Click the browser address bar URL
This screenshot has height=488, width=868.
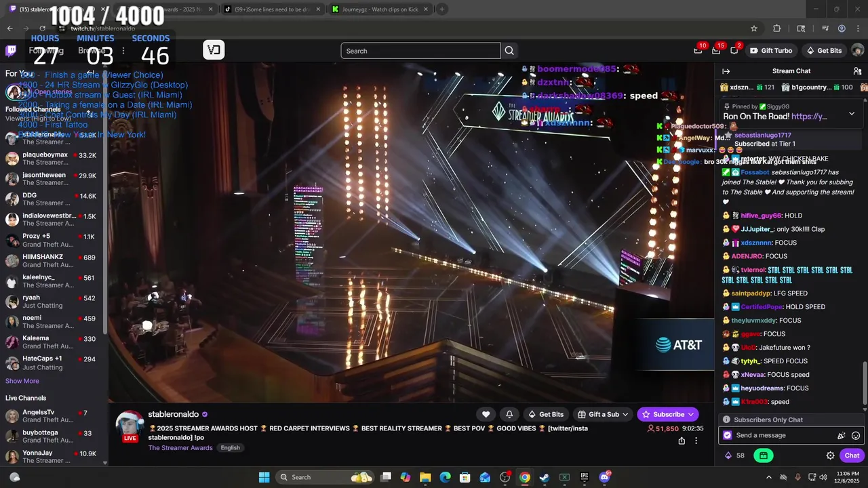pyautogui.click(x=102, y=28)
